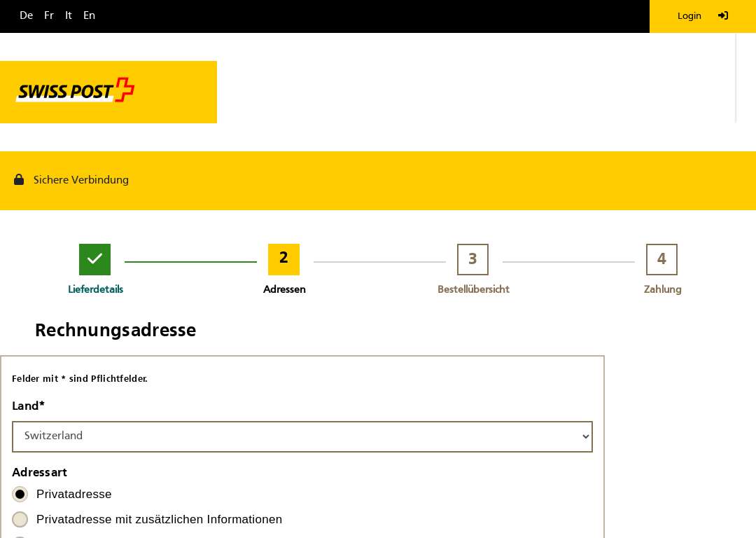Click the Bestellübersicht step label
Image resolution: width=756 pixels, height=538 pixels.
pos(473,289)
